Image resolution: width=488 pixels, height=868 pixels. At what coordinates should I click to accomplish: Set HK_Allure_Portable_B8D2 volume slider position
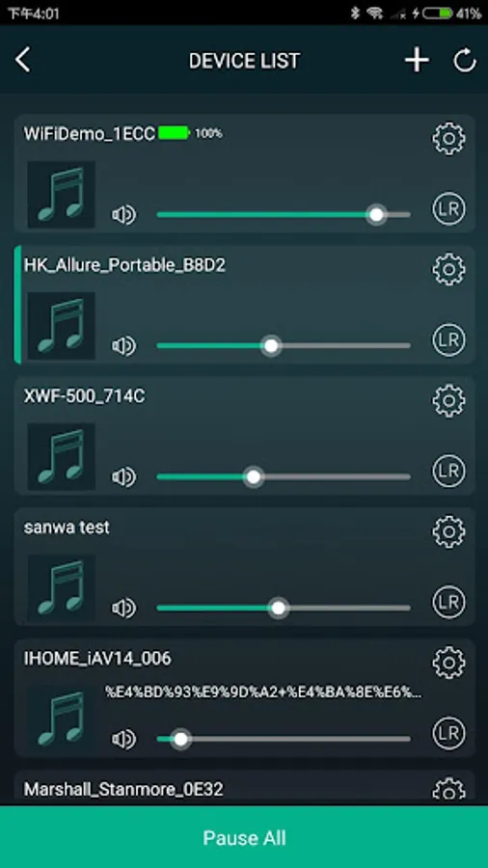pyautogui.click(x=284, y=346)
